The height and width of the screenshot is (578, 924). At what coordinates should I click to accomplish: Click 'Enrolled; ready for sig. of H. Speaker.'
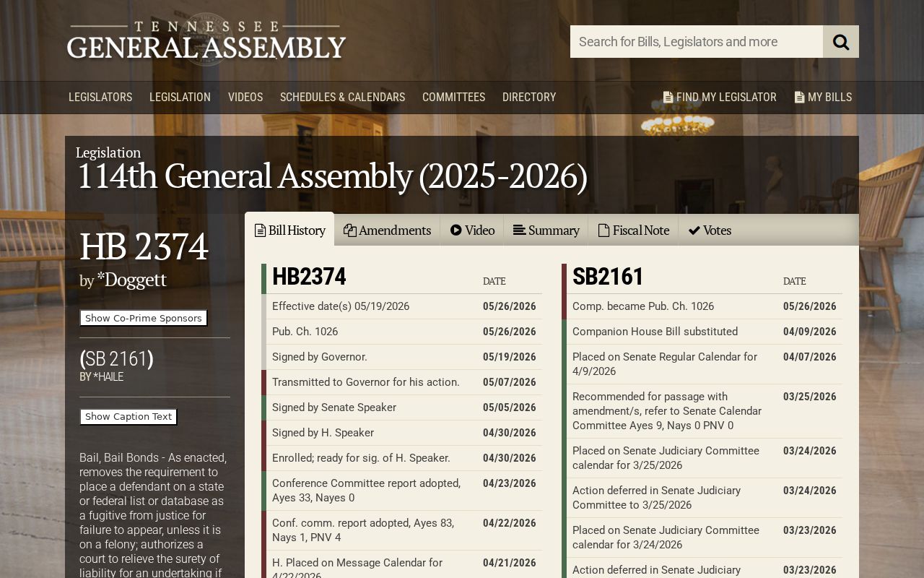click(x=401, y=458)
